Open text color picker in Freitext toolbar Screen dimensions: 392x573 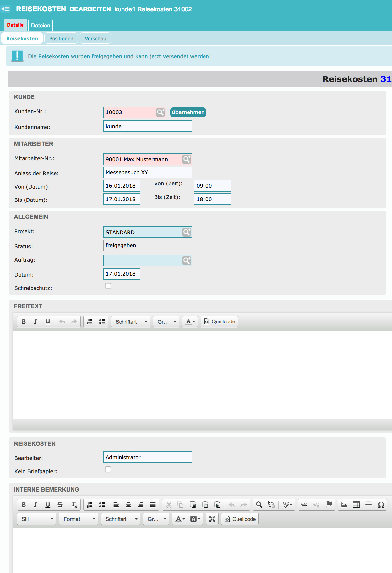190,321
